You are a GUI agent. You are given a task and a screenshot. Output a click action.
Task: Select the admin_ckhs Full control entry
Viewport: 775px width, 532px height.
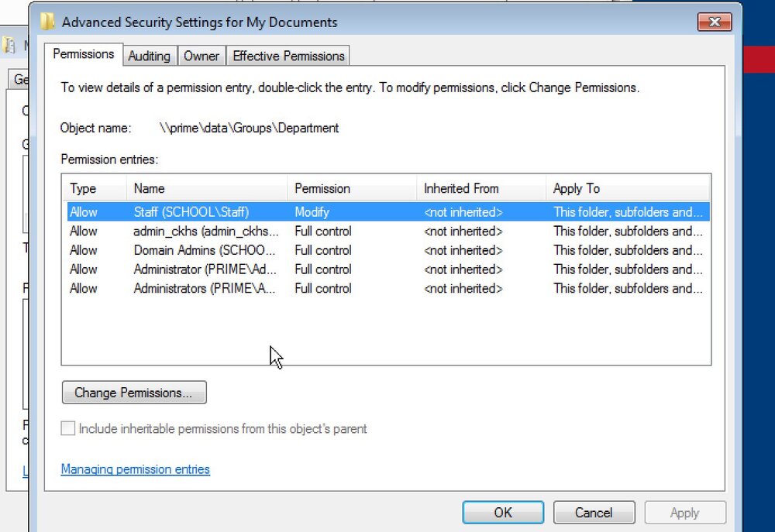[388, 232]
